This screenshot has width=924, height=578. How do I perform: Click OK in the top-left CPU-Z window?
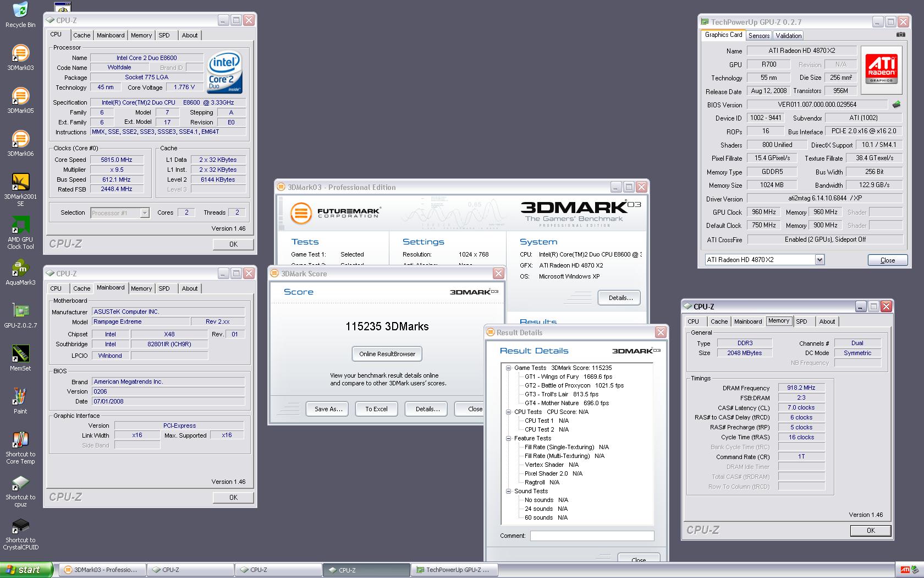click(x=233, y=244)
